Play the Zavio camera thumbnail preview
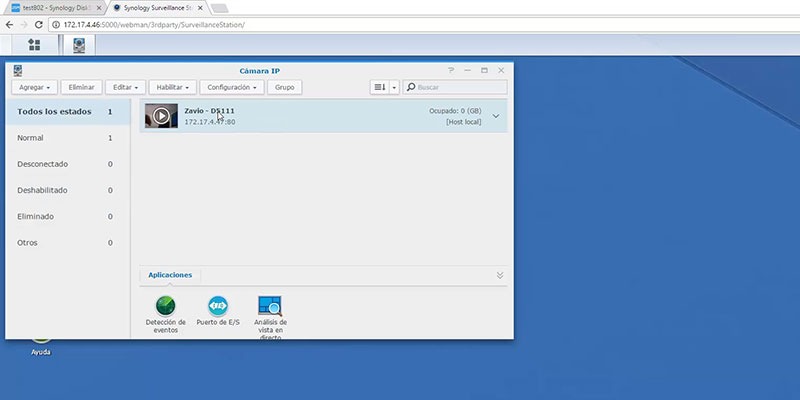The image size is (800, 400). tap(161, 116)
